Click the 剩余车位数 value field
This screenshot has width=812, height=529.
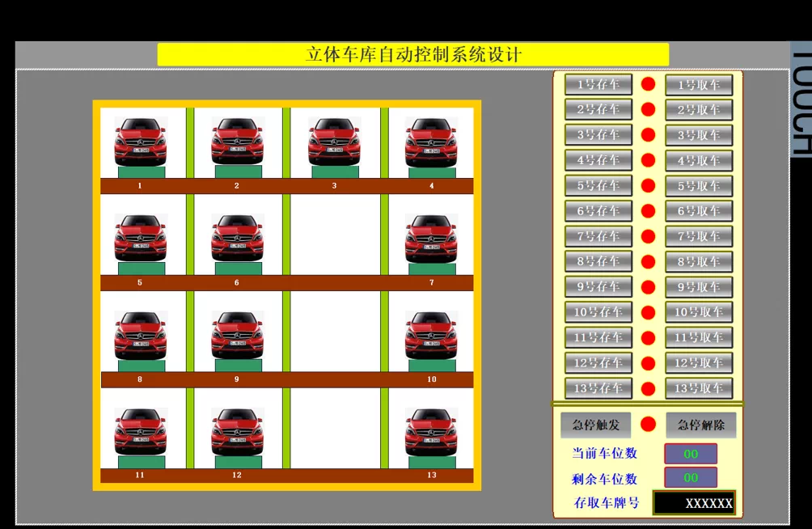(691, 478)
